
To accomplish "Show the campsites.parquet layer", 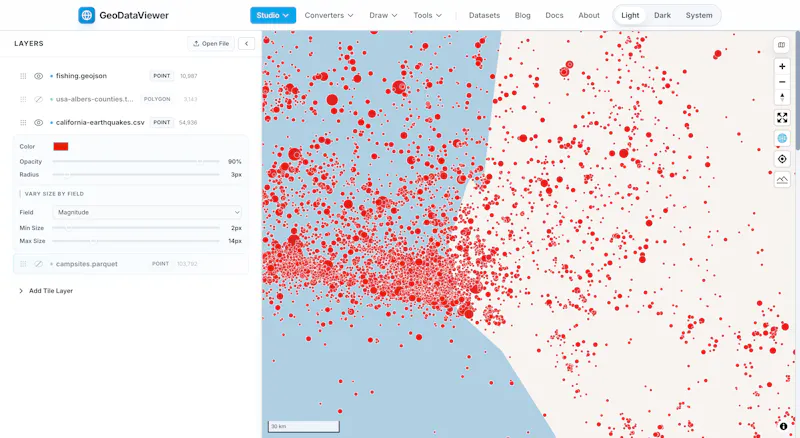I will (38, 264).
